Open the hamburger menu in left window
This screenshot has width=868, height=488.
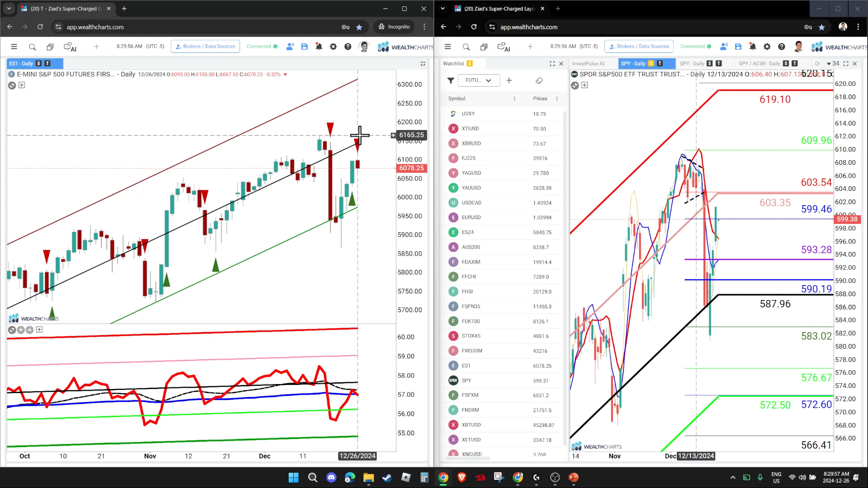click(14, 47)
